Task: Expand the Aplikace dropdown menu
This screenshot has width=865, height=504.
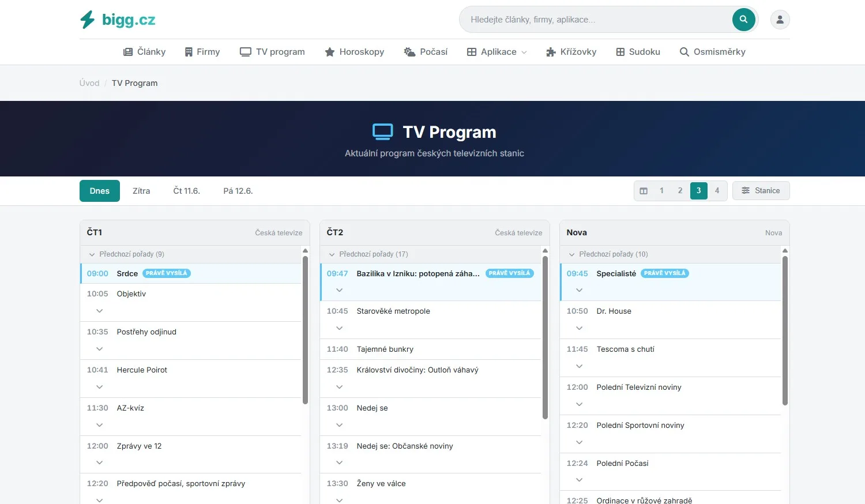Action: tap(497, 52)
